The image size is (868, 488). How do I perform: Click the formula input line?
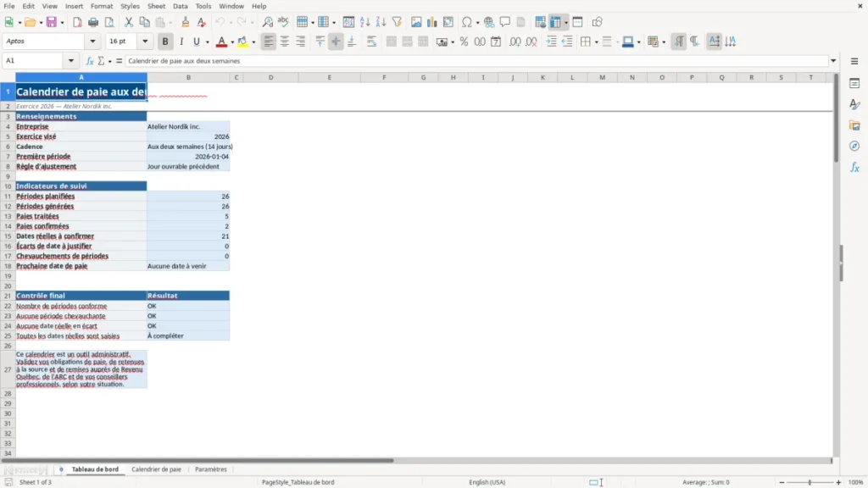476,61
